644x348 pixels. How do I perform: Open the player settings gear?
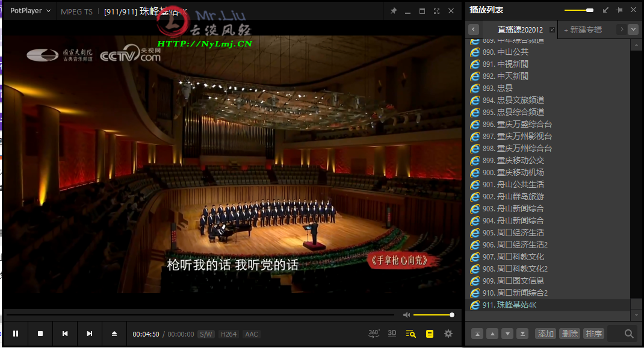click(x=448, y=334)
